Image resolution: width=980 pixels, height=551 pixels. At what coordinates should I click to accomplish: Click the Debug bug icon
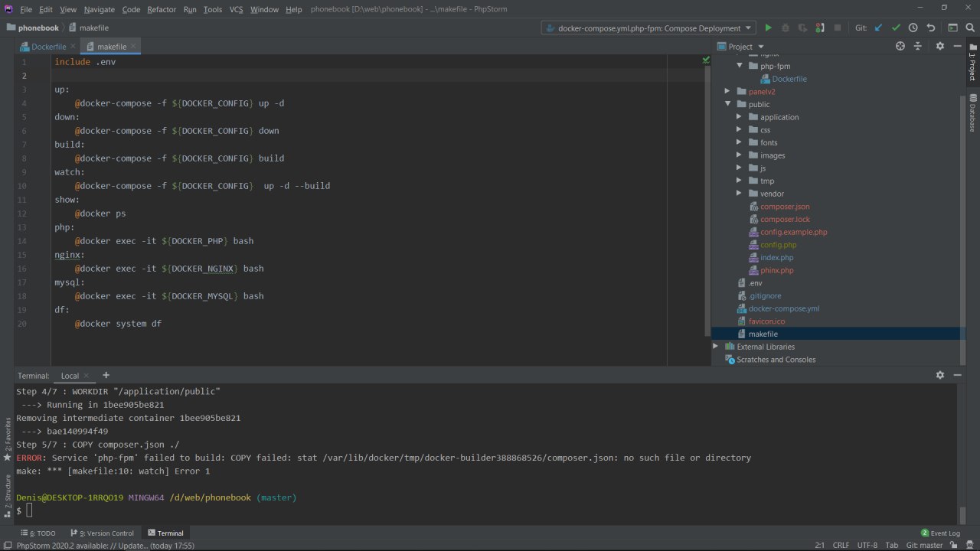point(786,28)
